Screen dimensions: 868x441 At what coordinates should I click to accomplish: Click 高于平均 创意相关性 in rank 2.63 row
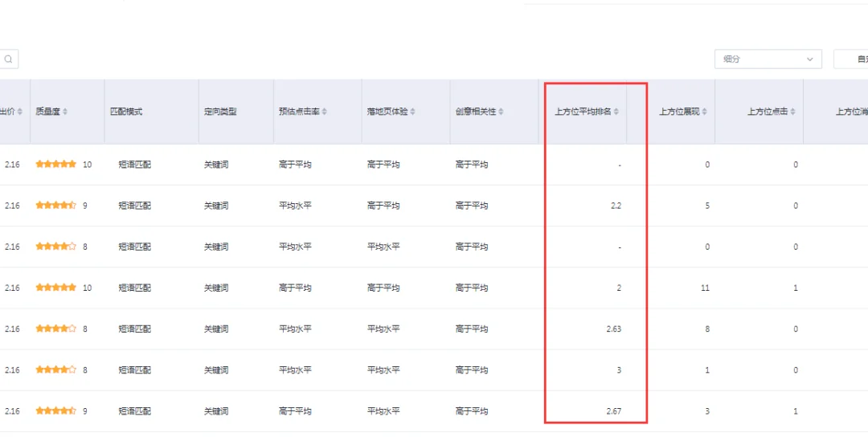point(472,329)
